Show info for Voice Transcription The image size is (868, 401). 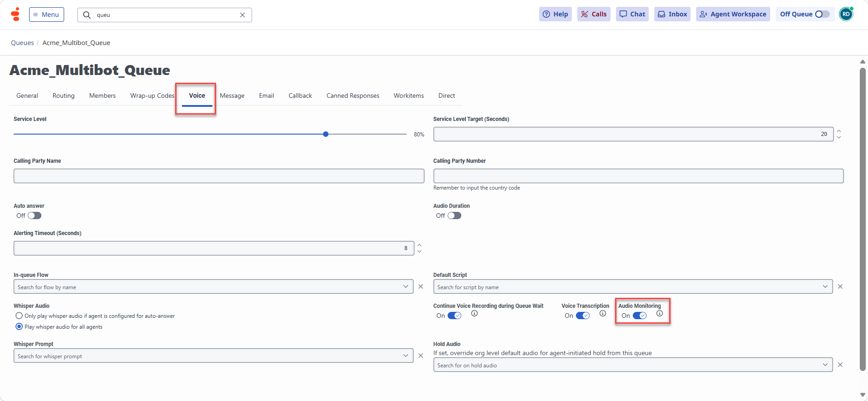603,313
